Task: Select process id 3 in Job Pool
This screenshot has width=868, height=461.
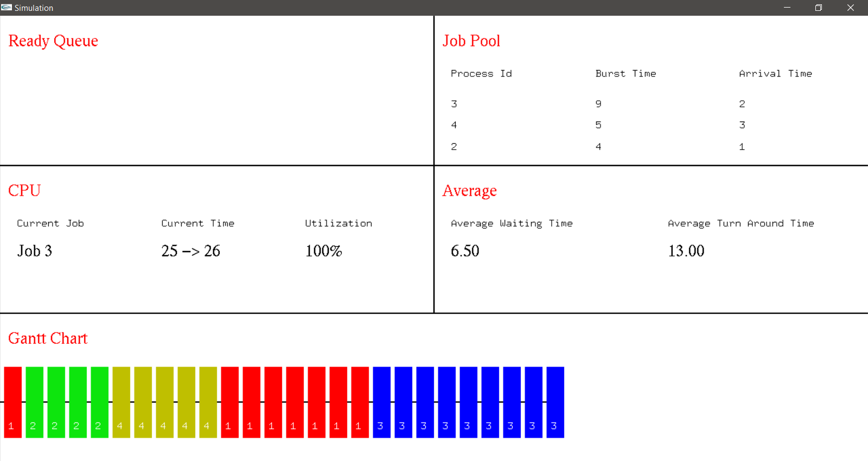Action: pos(454,104)
